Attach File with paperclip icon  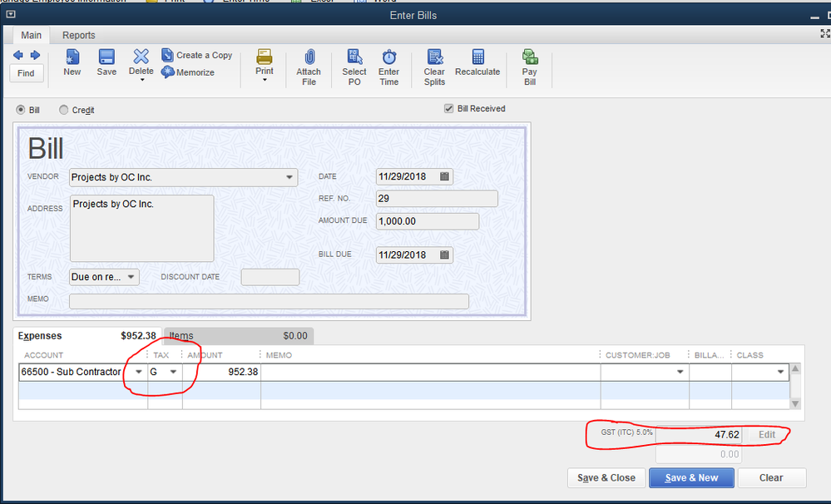point(309,67)
